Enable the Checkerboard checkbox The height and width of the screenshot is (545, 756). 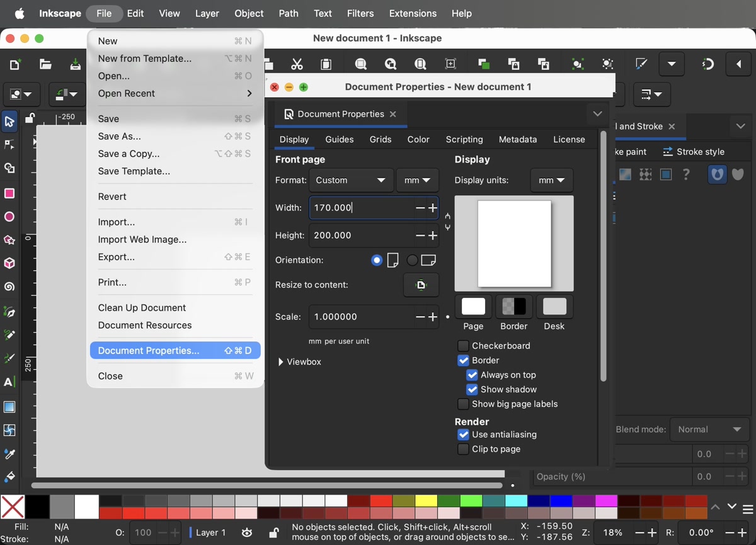coord(463,346)
